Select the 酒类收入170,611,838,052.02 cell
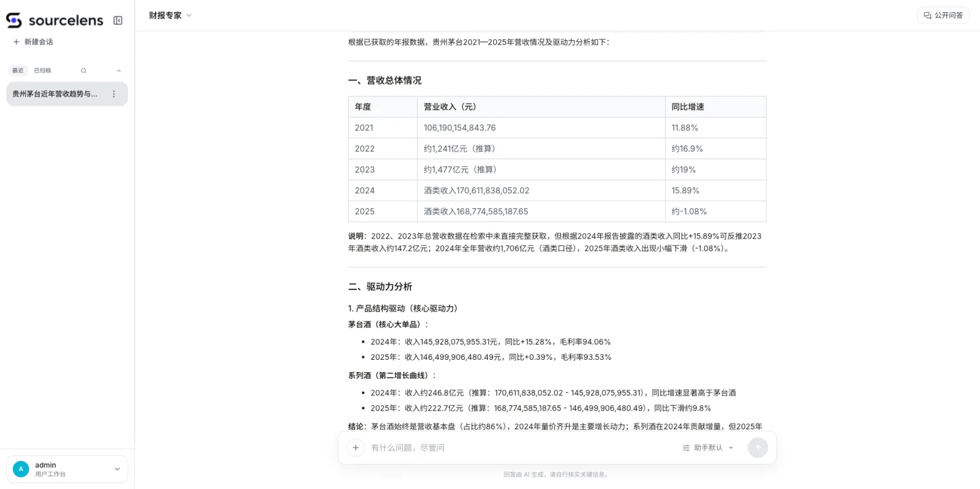Viewport: 980px width, 489px height. [541, 190]
